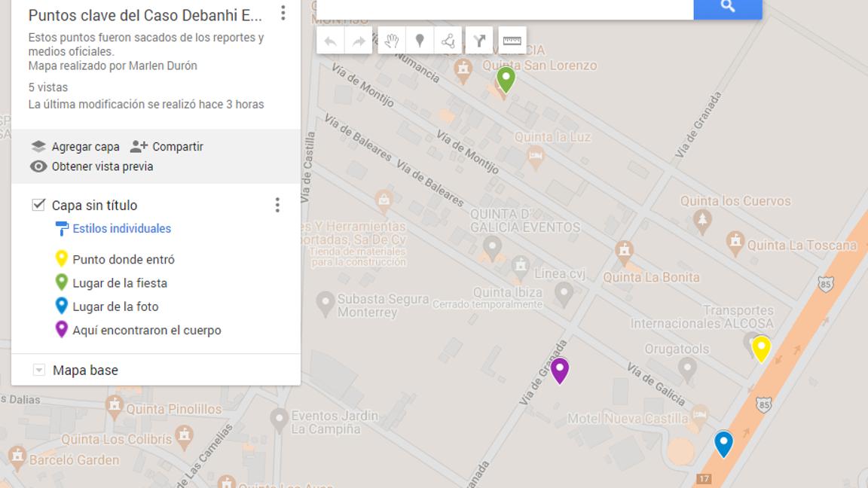Image resolution: width=868 pixels, height=488 pixels.
Task: Open Capa sin título layer options menu
Action: 277,205
